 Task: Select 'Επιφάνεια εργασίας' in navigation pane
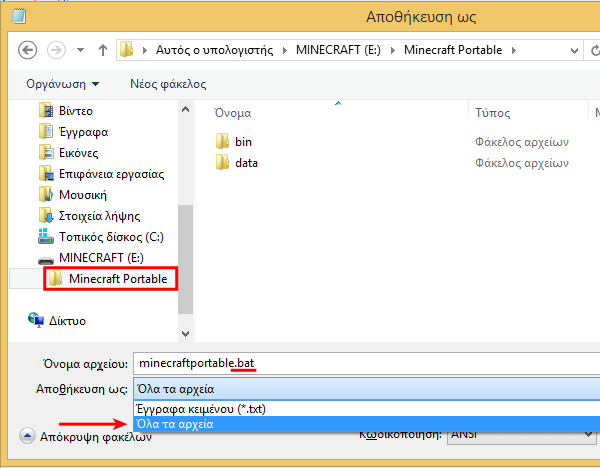point(111,174)
